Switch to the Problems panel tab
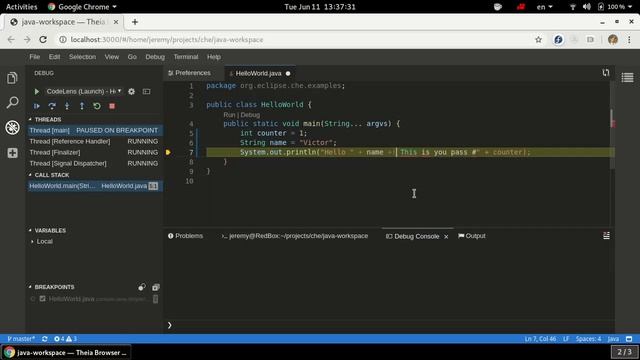640x360 pixels. (x=185, y=236)
